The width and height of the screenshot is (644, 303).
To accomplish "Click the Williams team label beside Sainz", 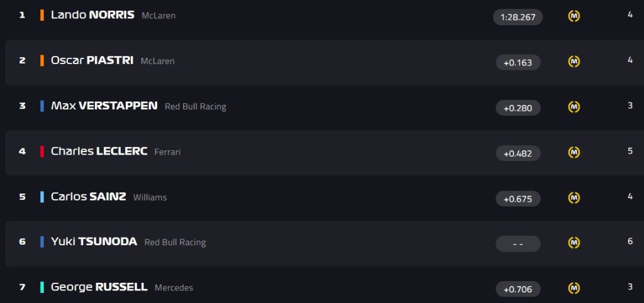I will pyautogui.click(x=150, y=197).
